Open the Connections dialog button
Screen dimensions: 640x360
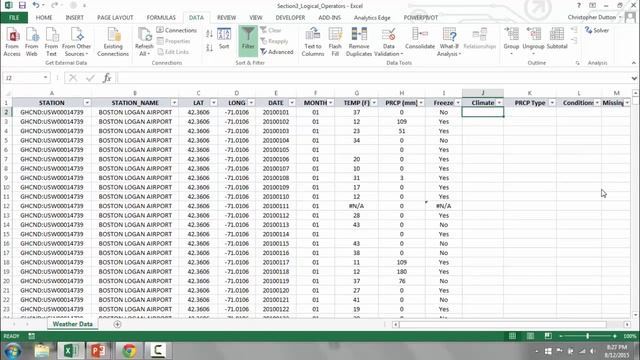[177, 30]
